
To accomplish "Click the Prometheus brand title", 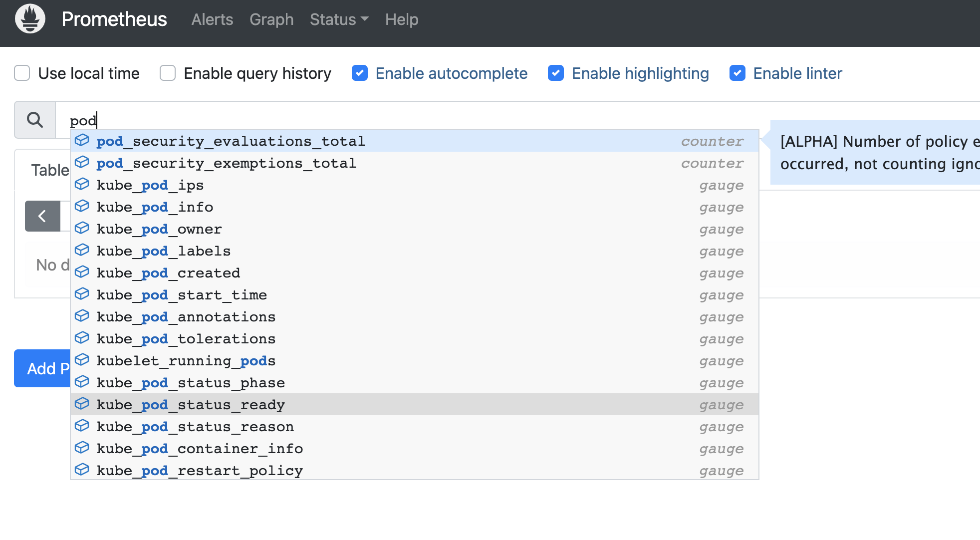I will coord(114,19).
